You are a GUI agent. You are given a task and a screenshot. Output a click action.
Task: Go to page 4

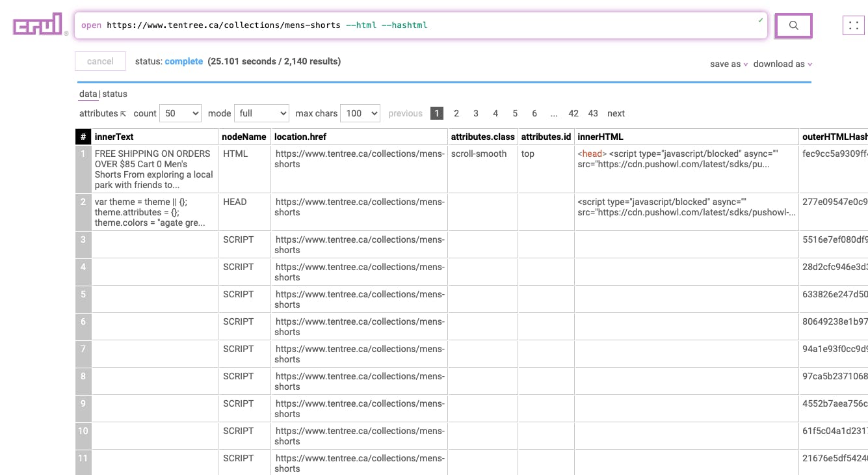[495, 113]
